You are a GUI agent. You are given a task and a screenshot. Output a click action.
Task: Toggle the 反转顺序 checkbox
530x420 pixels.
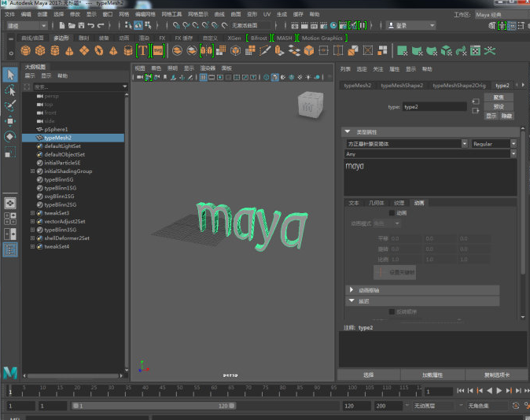(x=393, y=311)
